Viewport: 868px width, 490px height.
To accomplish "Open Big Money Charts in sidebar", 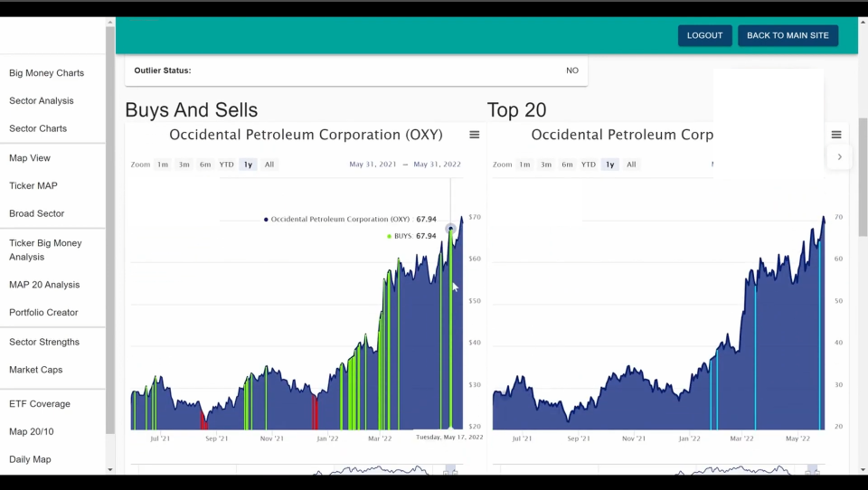I will click(x=46, y=73).
